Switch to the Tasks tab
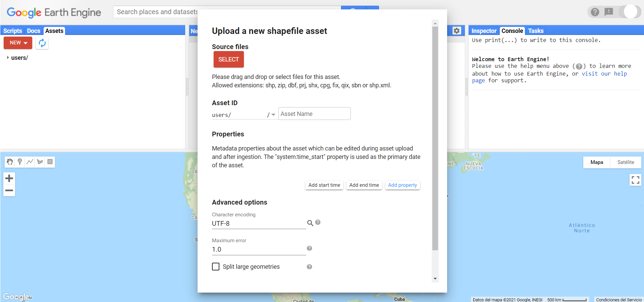 pyautogui.click(x=536, y=31)
